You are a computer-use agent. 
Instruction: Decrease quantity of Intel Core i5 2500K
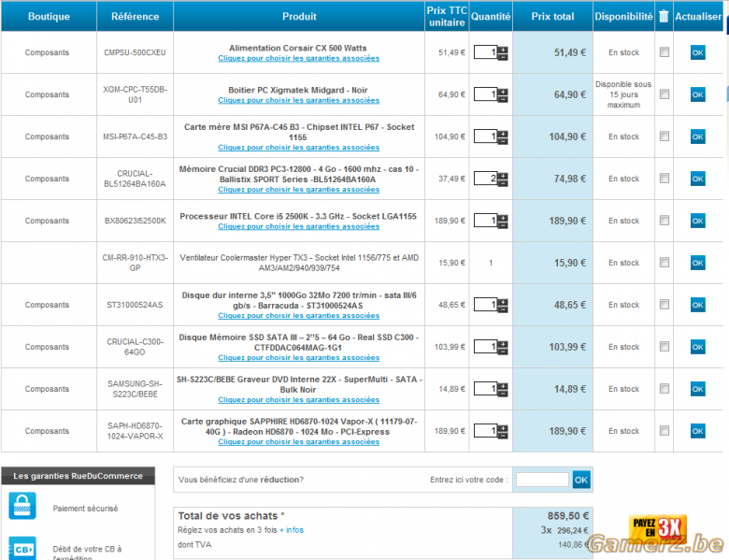503,224
